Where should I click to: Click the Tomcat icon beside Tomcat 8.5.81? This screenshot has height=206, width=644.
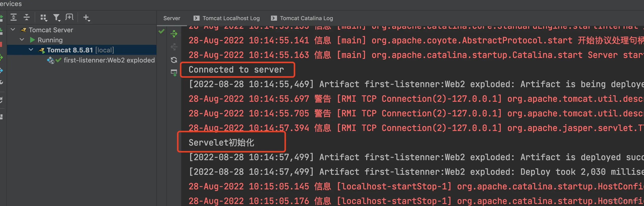[x=41, y=50]
